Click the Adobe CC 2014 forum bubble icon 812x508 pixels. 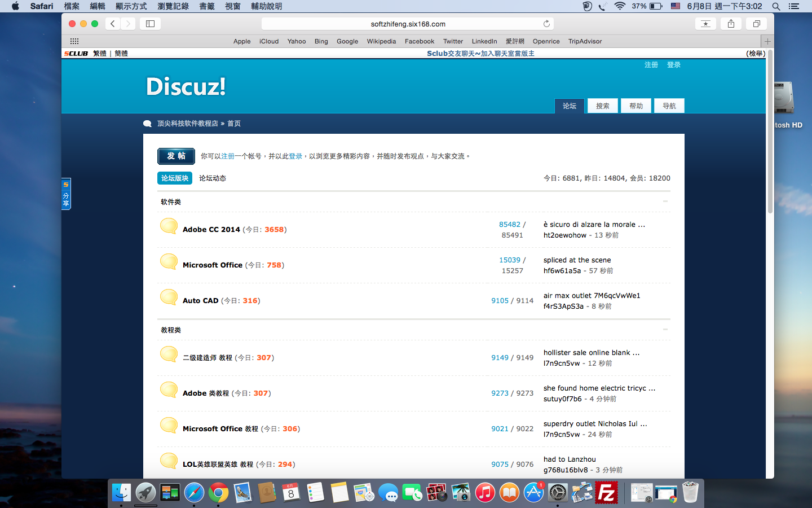169,226
